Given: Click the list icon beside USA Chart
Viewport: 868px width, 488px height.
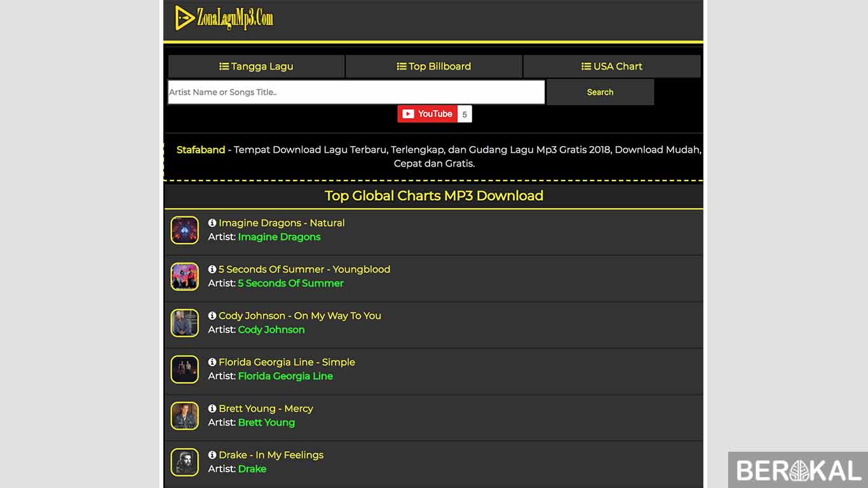Looking at the screenshot, I should tap(586, 66).
